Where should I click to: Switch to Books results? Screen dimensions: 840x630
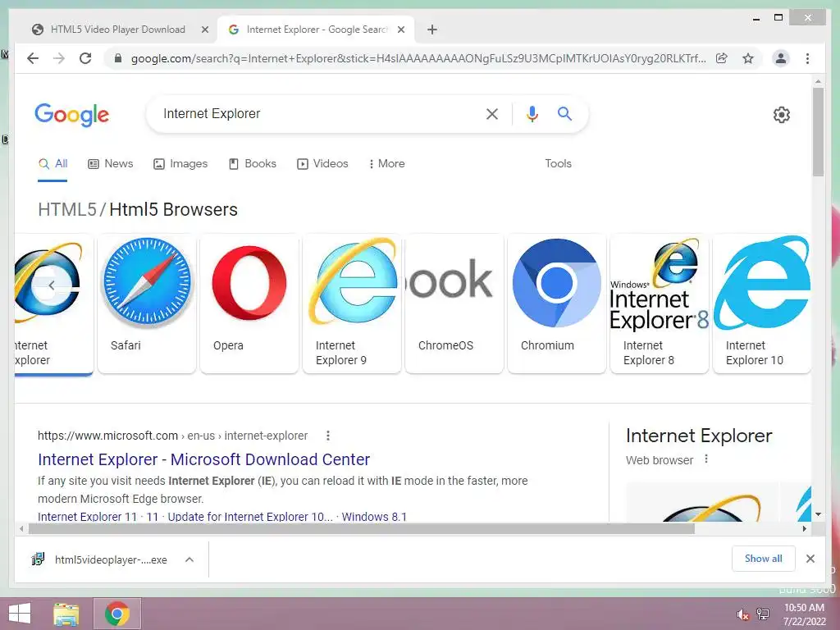(x=253, y=164)
